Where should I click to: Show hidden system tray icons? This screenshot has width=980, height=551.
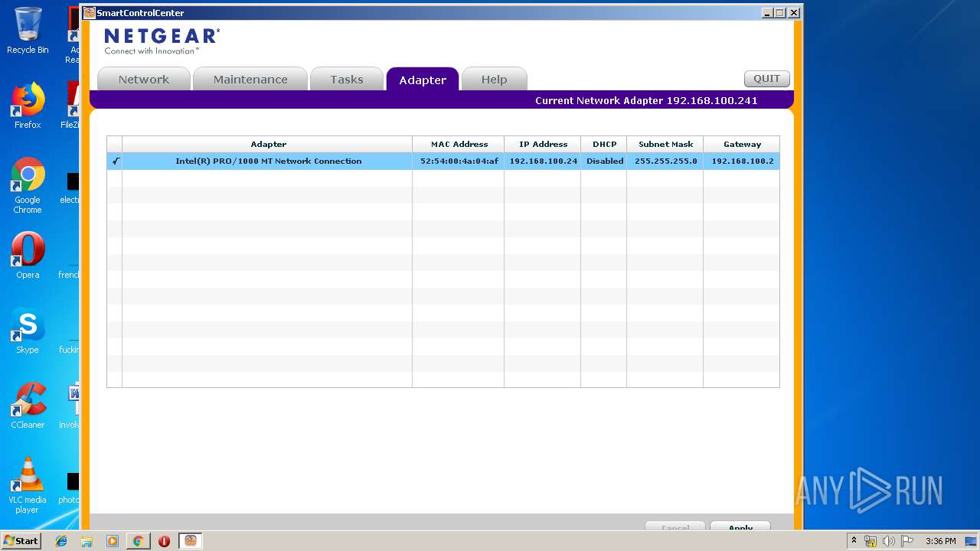tap(854, 541)
